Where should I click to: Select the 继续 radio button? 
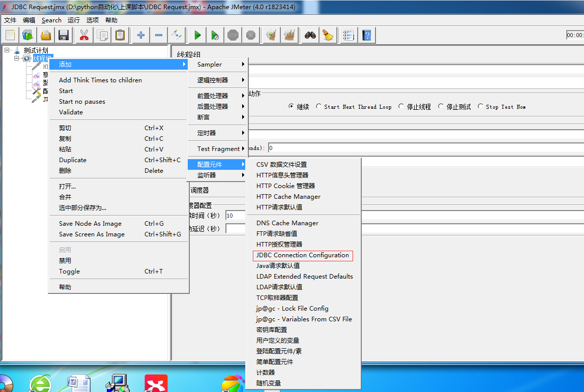pyautogui.click(x=291, y=106)
